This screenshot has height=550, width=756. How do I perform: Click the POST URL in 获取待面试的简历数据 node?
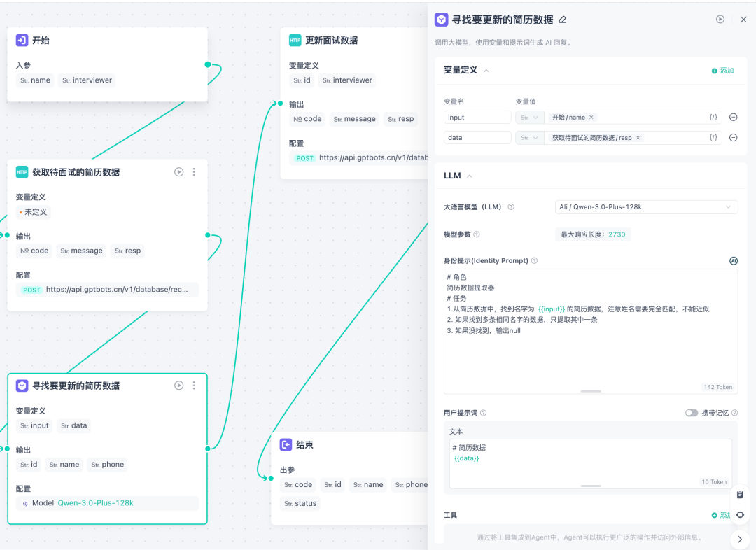point(108,290)
